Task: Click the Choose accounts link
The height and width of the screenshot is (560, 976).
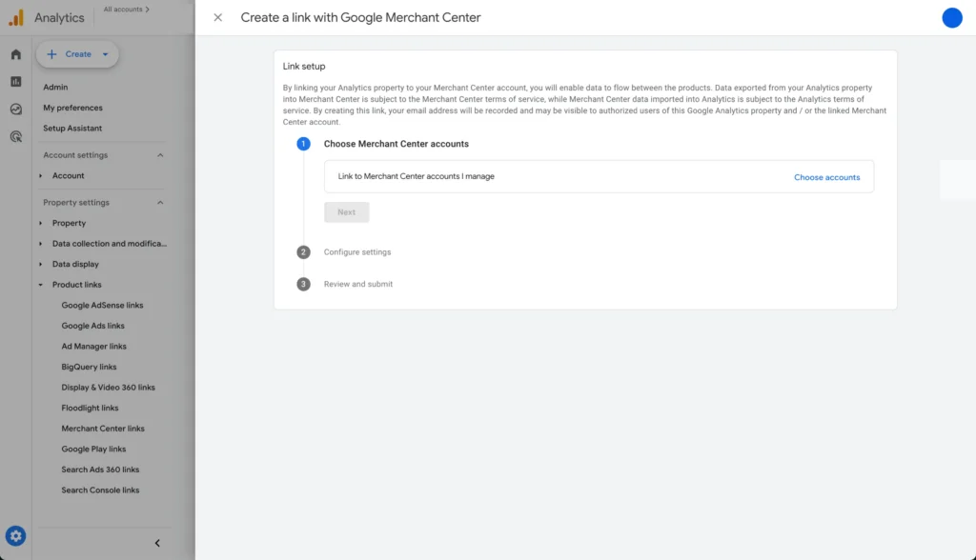Action: point(826,177)
